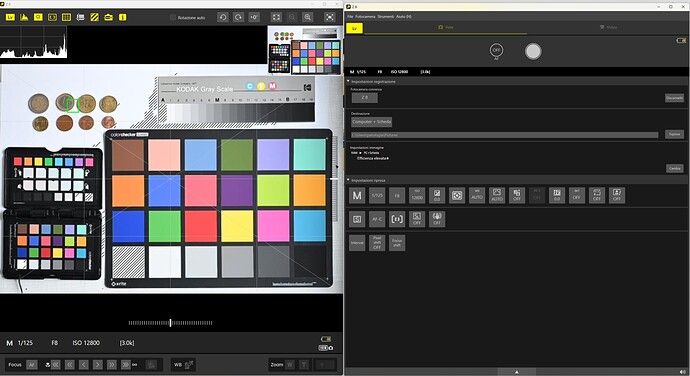The image size is (690, 376).
Task: Open the Focus shift button
Action: (x=397, y=243)
